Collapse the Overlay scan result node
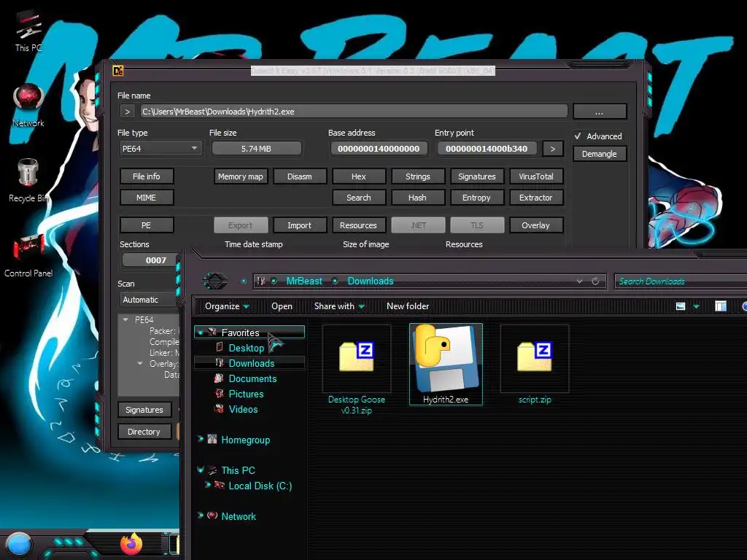747x560 pixels. tap(140, 363)
